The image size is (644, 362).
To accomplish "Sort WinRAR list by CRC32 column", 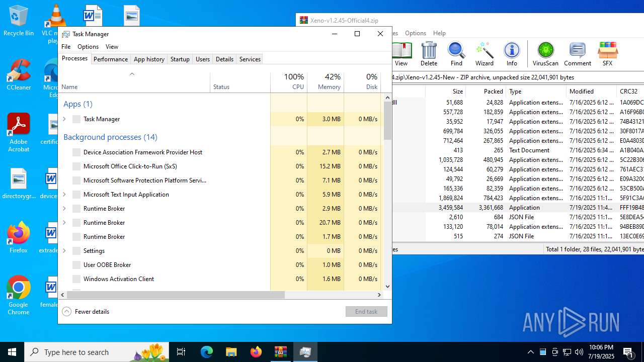I will [x=630, y=92].
